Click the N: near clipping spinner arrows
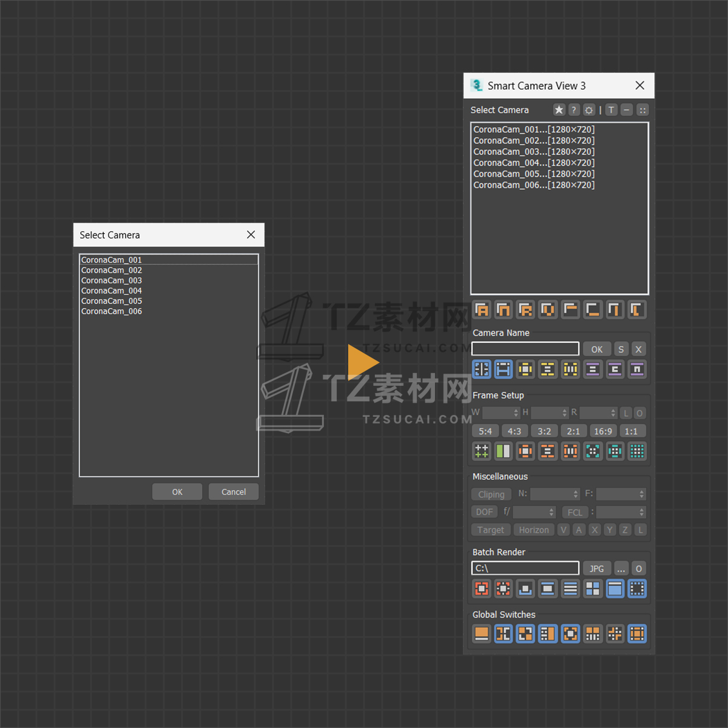728x728 pixels. (x=576, y=494)
